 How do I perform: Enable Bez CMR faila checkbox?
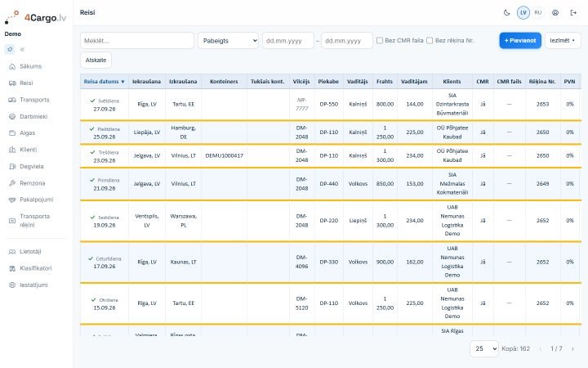click(380, 41)
